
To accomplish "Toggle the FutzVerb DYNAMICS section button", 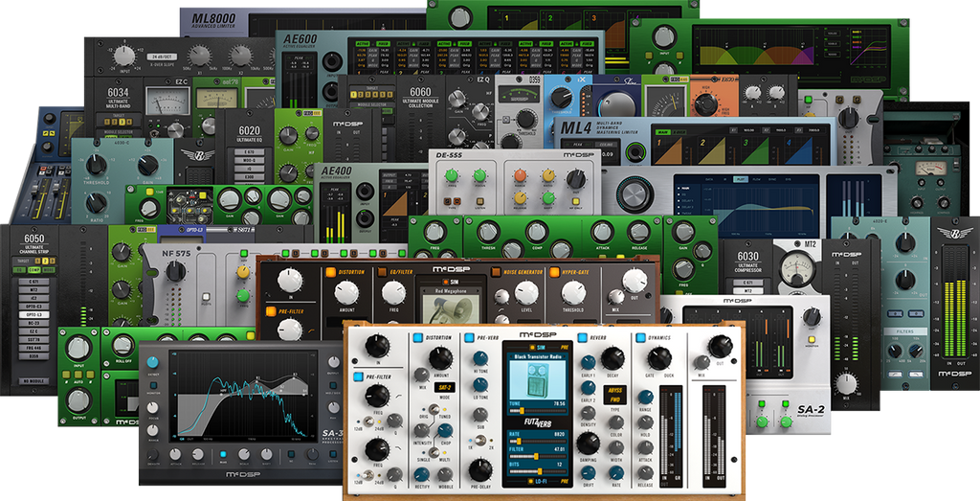I will [x=640, y=338].
